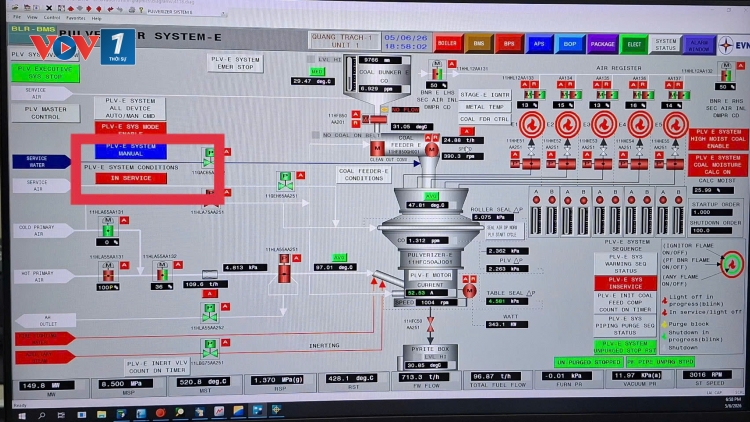Screen dimensions: 750x422
Task: Toggle PLV E SYSTEM HIGH MOIST COAL ENABLE
Action: coord(718,139)
